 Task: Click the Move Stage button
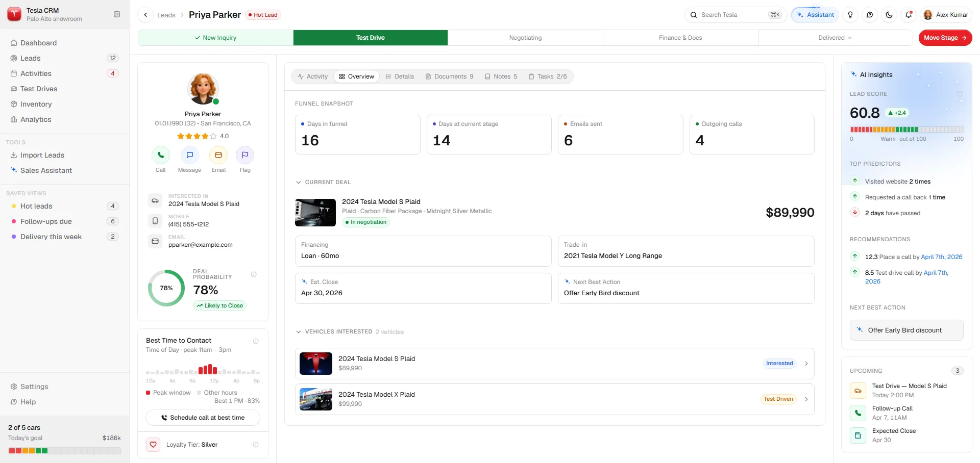pos(945,38)
